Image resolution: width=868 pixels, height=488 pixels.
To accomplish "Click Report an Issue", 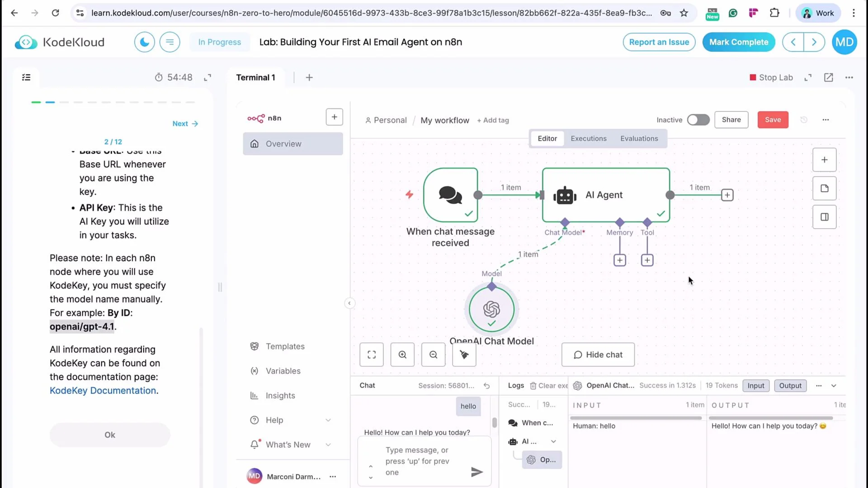I will tap(659, 42).
